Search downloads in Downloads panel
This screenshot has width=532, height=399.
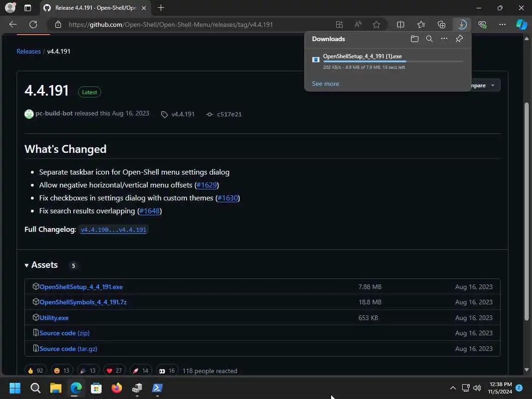tap(429, 39)
